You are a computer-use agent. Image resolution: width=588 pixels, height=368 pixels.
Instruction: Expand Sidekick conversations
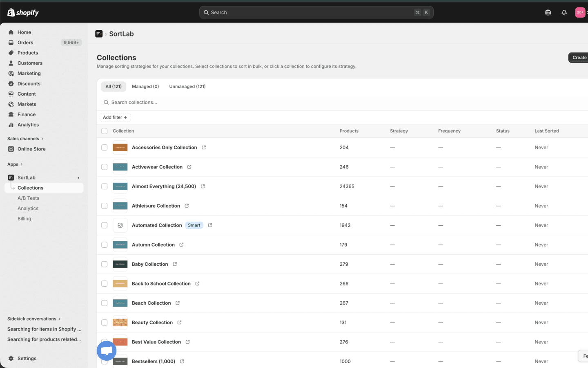[x=34, y=319]
